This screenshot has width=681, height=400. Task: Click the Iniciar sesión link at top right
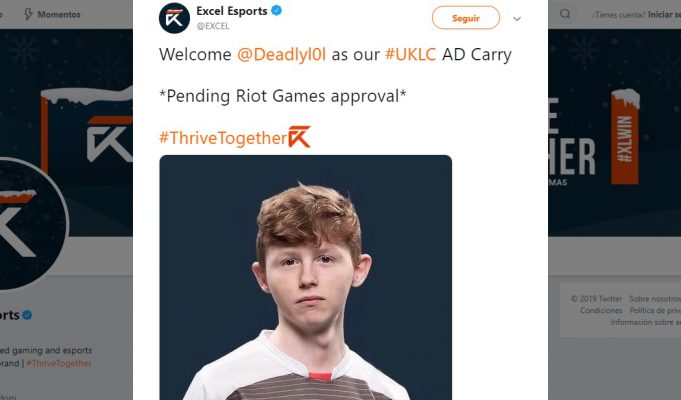tap(664, 14)
